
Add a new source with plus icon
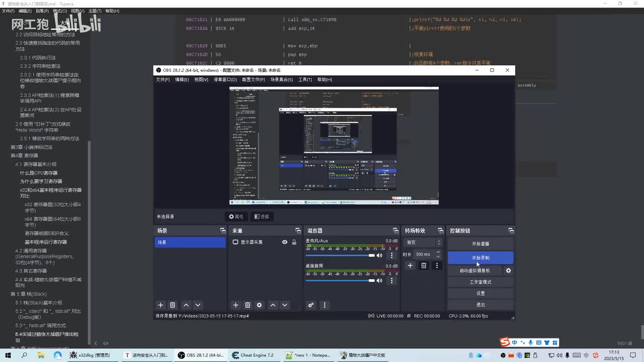[235, 305]
